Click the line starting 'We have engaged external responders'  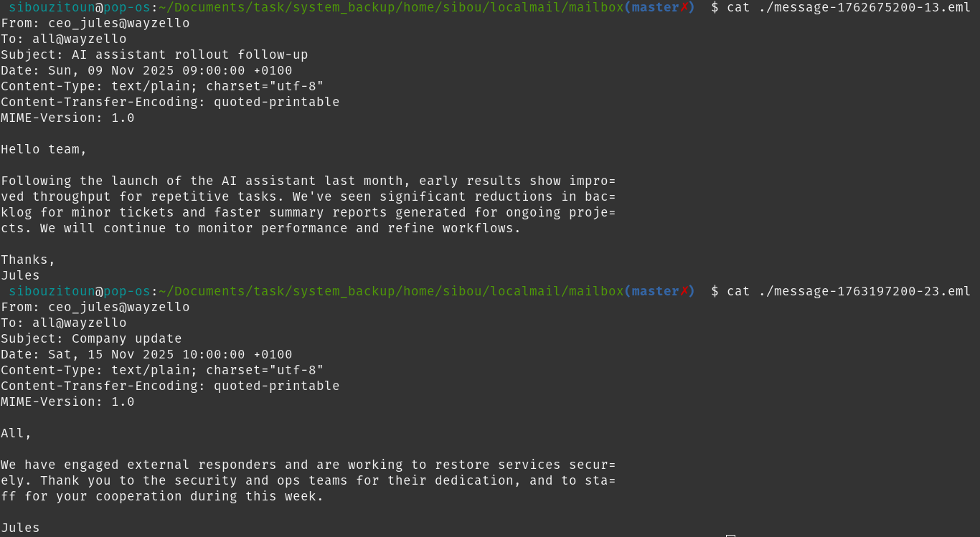tap(308, 465)
